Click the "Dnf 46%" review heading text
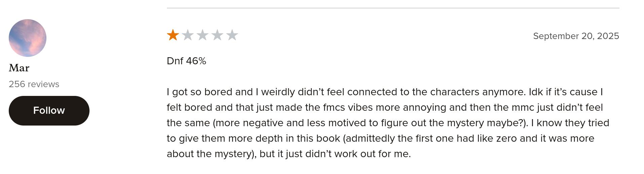 [186, 61]
